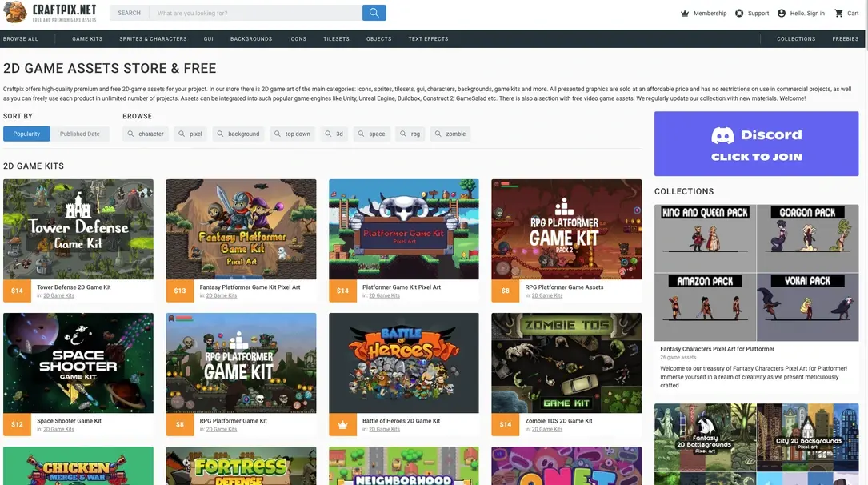Image resolution: width=868 pixels, height=485 pixels.
Task: Click the $14 price tag for Zombie TDS
Action: (505, 424)
